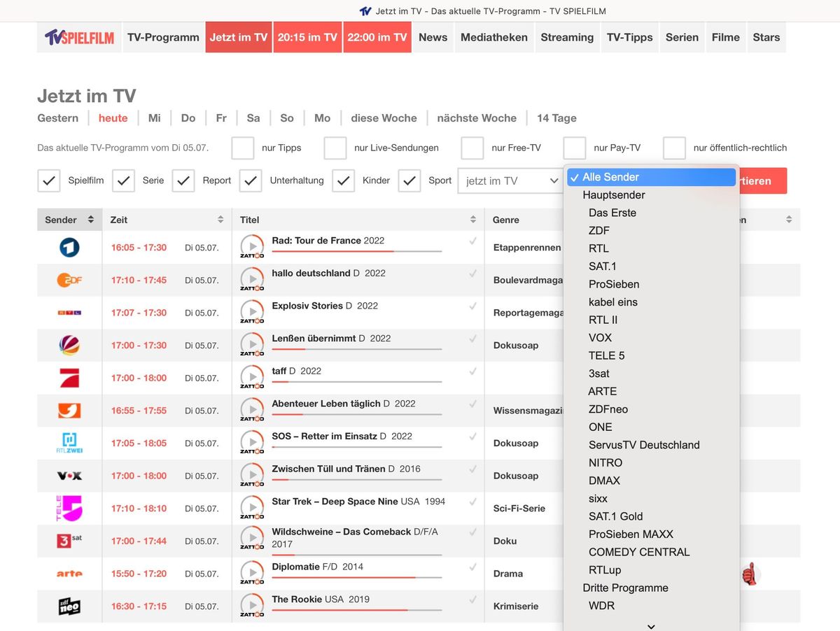
Task: Play Abenteuer Leben täglich on Zattoo
Action: click(252, 411)
